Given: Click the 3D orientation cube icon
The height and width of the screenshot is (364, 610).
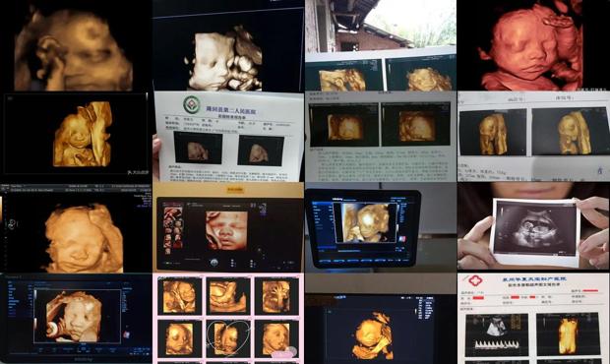Looking at the screenshot, I should (x=127, y=334).
